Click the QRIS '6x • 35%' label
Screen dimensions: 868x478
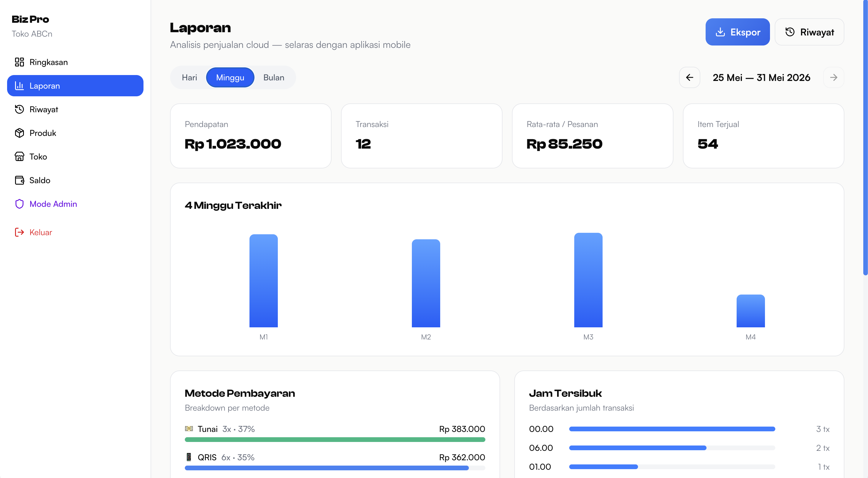238,457
